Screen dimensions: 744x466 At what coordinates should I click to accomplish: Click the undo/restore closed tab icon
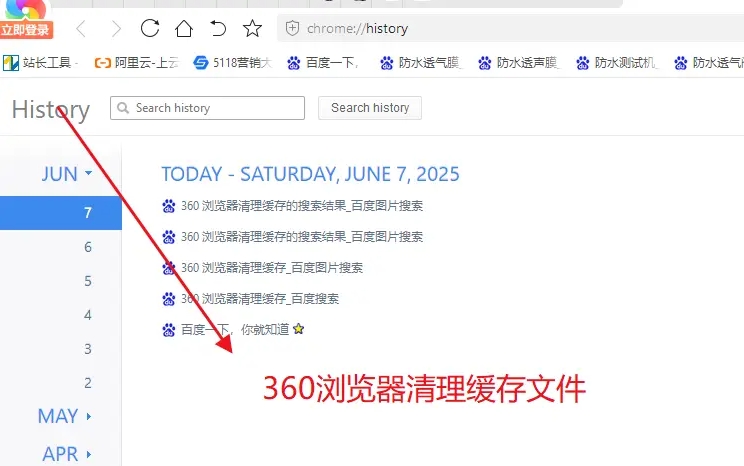218,28
